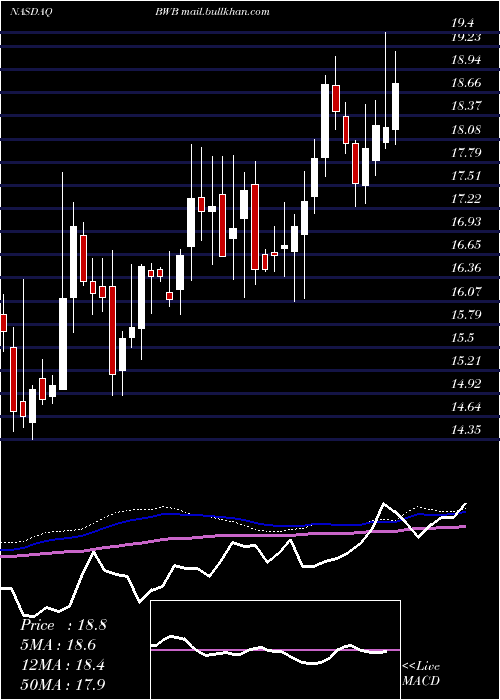
Task: Click the 5MA : 18.6 readout
Action: coord(59,645)
